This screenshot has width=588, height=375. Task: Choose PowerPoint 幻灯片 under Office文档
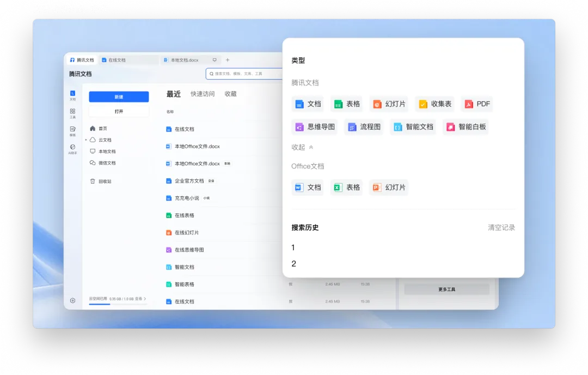click(x=389, y=187)
